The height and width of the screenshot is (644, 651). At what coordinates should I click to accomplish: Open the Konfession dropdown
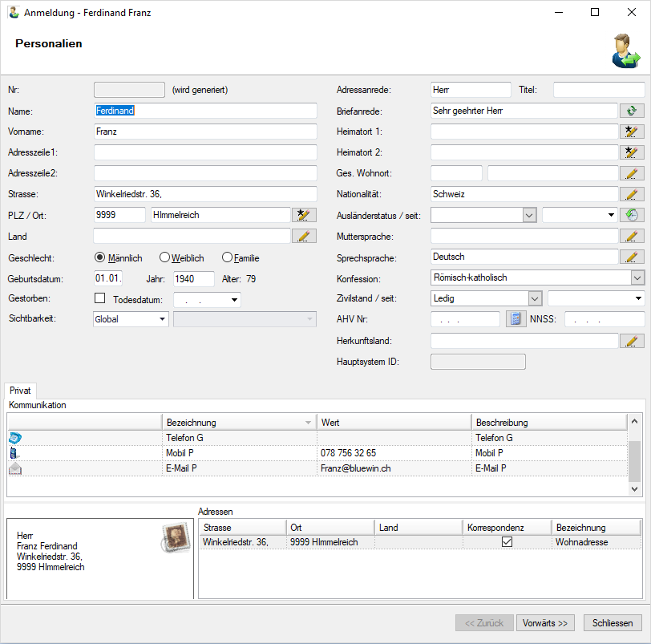tap(637, 277)
